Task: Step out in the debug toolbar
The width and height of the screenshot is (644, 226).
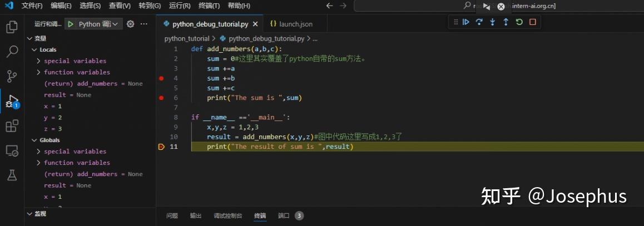Action: pyautogui.click(x=506, y=22)
